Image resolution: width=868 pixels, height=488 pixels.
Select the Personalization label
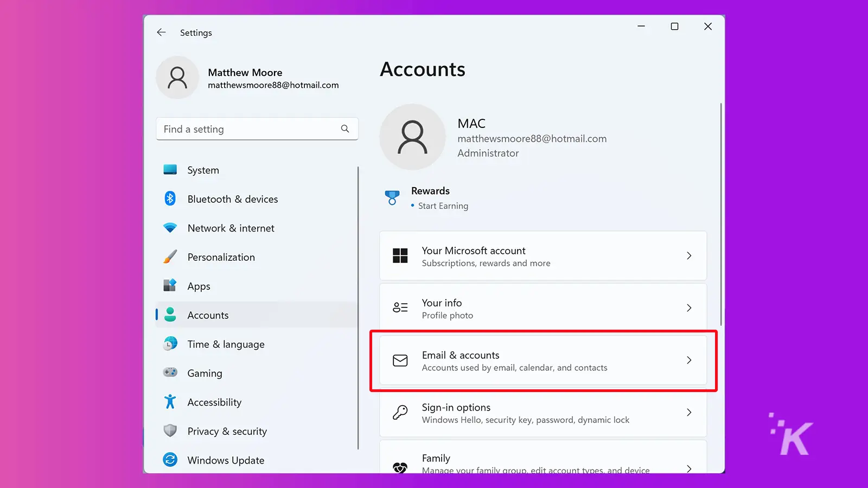pyautogui.click(x=221, y=257)
